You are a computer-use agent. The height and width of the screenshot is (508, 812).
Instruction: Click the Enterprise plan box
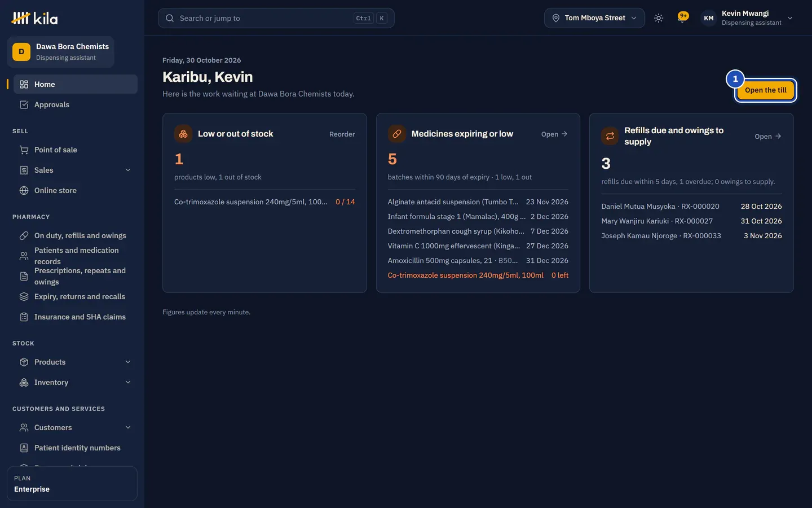(72, 484)
